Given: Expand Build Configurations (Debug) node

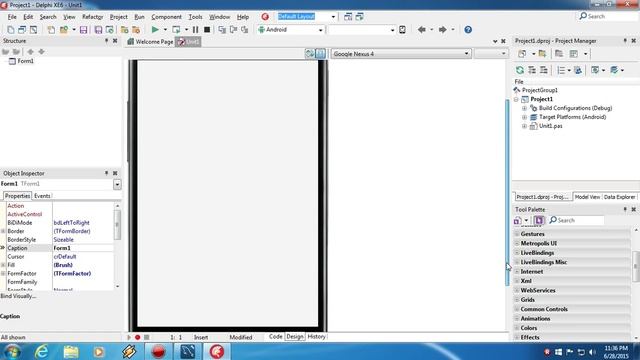Looking at the screenshot, I should [x=524, y=108].
